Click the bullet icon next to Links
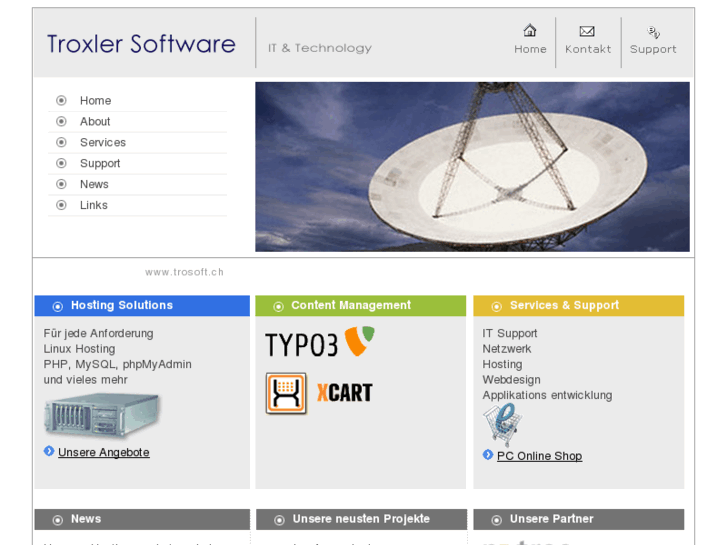The image size is (727, 545). tap(61, 205)
